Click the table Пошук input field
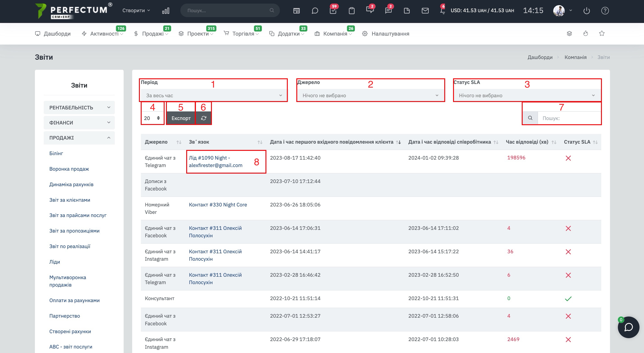 [x=570, y=118]
